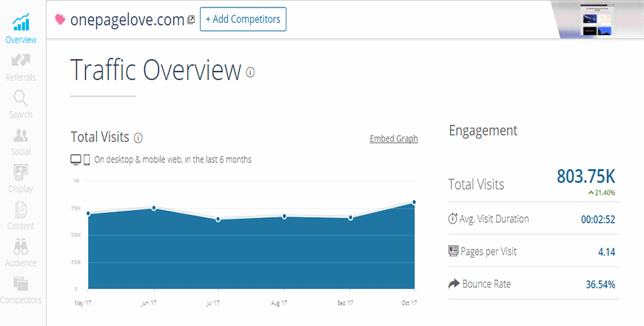This screenshot has width=644, height=326.
Task: Click the pink heart site favicon
Action: 61,19
